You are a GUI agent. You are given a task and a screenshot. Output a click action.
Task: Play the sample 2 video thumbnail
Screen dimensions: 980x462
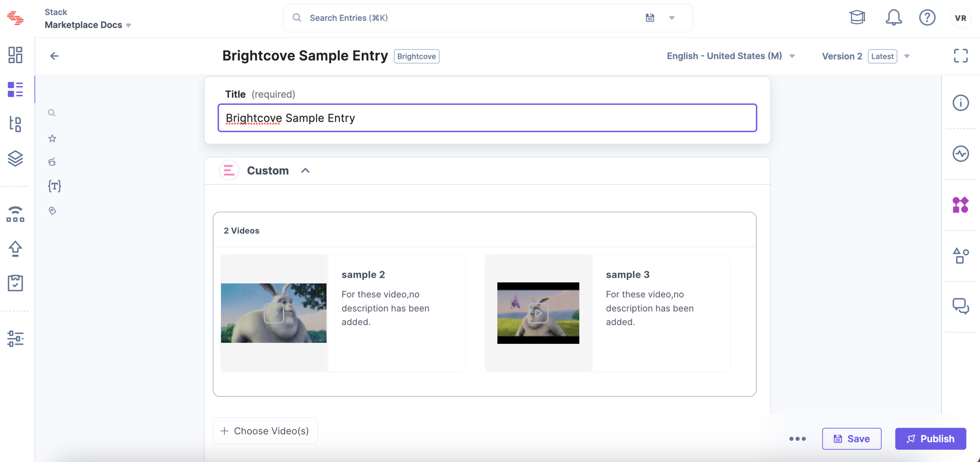click(274, 313)
